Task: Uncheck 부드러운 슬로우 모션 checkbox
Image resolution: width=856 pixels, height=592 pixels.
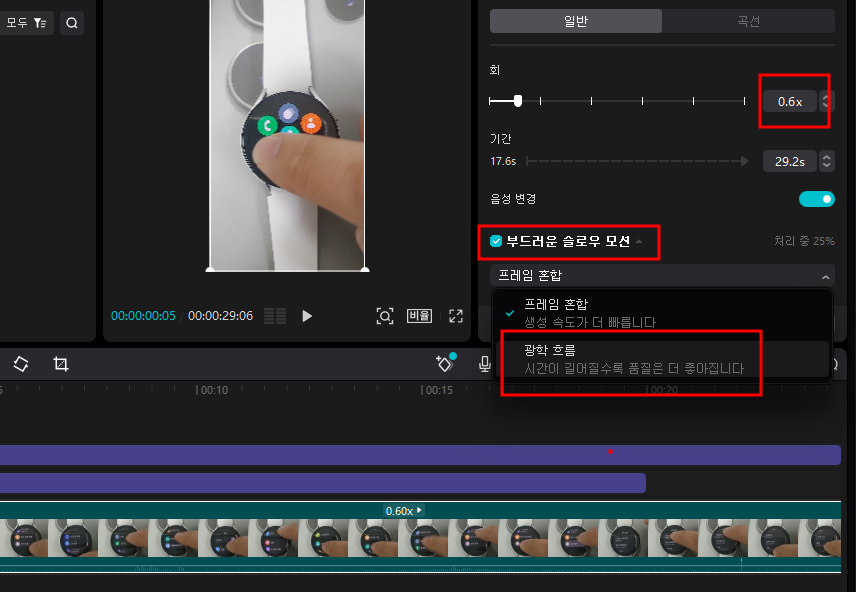Action: pyautogui.click(x=496, y=241)
